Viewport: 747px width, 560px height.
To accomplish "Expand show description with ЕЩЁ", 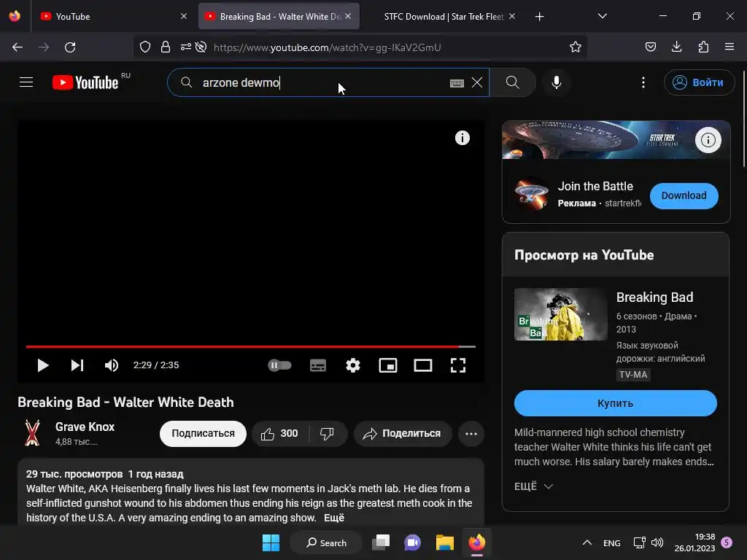I will (533, 486).
